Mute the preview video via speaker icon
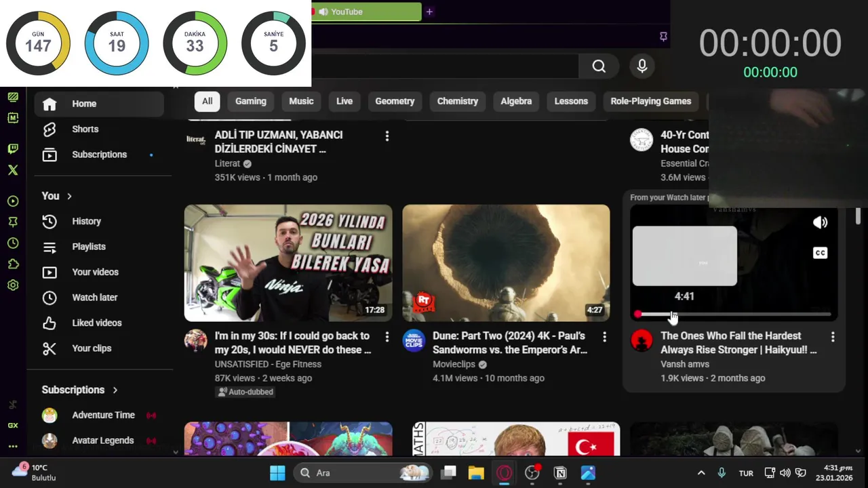 (820, 222)
